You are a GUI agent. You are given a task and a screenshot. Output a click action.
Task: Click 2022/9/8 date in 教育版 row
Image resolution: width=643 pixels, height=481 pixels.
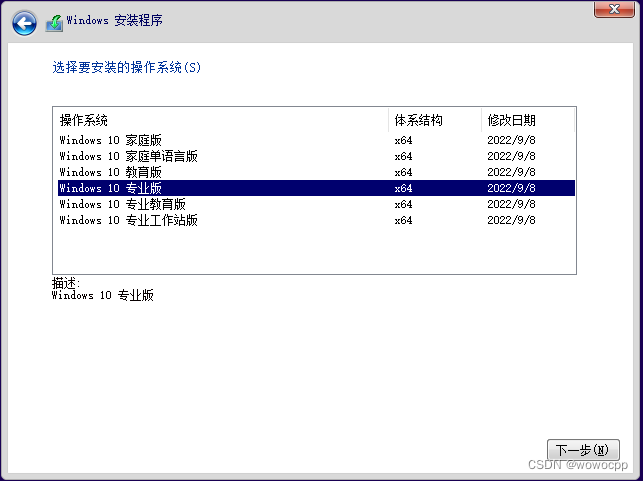pyautogui.click(x=511, y=172)
